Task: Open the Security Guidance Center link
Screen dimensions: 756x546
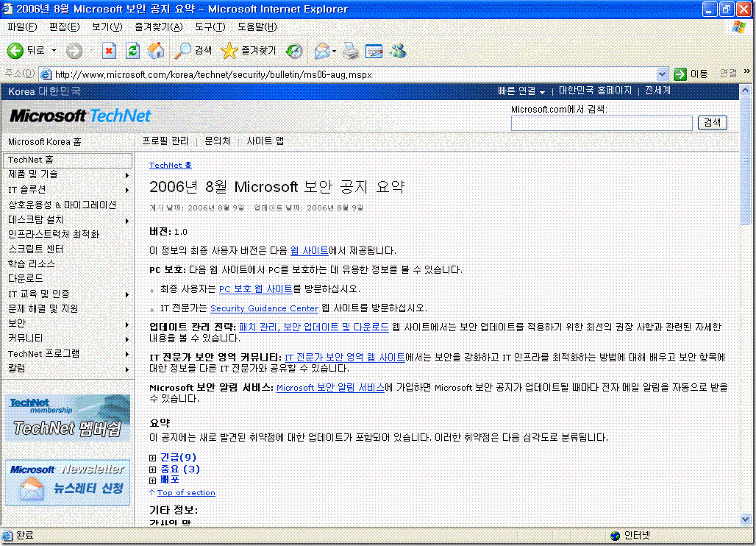Action: click(x=264, y=308)
